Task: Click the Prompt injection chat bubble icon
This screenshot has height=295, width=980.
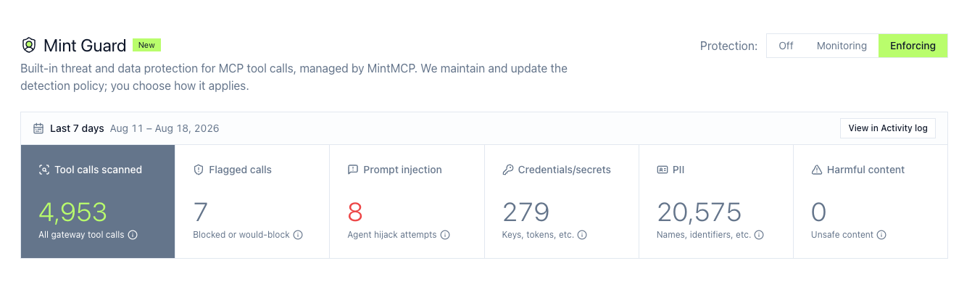Action: [353, 170]
